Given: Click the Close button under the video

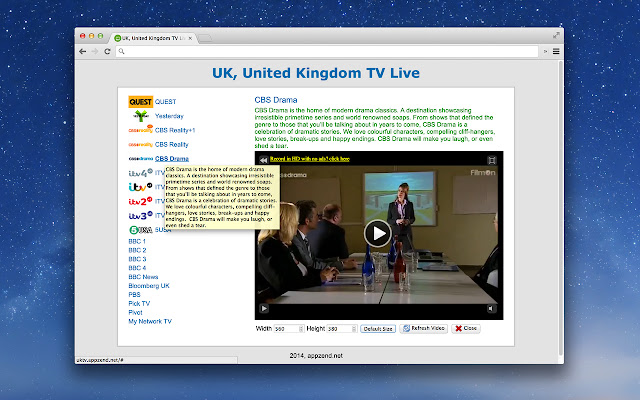Looking at the screenshot, I should [466, 329].
